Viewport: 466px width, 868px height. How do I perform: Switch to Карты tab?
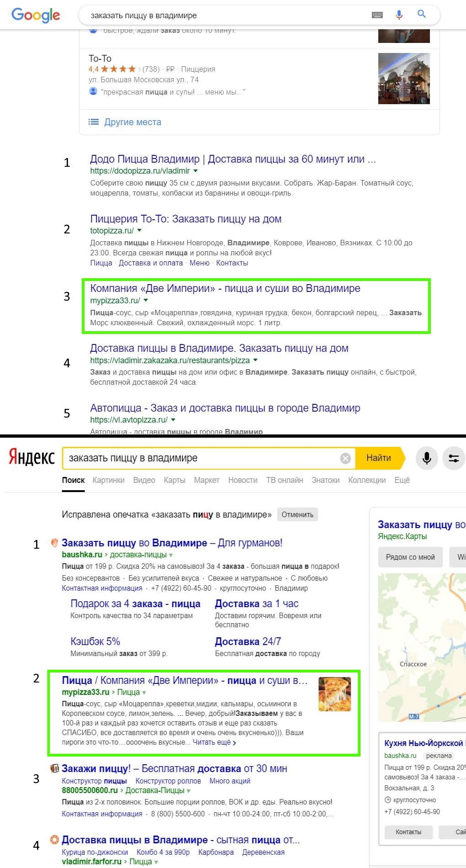[175, 480]
